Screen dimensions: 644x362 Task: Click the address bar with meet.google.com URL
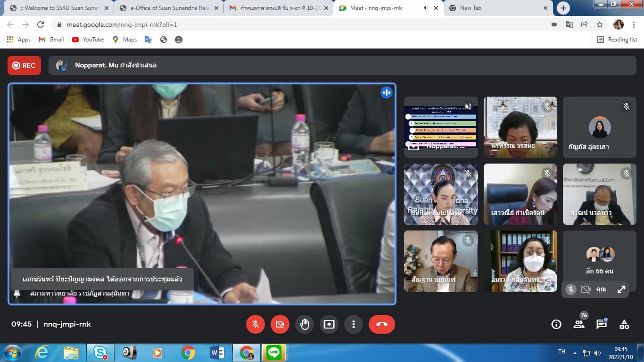click(283, 25)
